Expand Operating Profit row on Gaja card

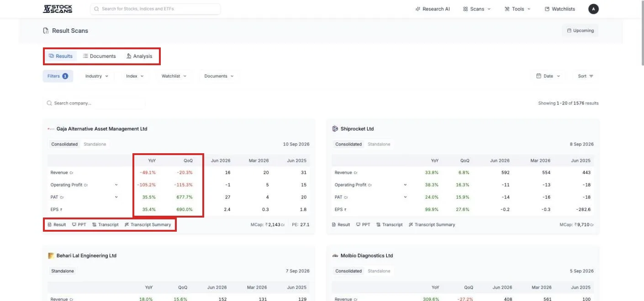coord(116,185)
